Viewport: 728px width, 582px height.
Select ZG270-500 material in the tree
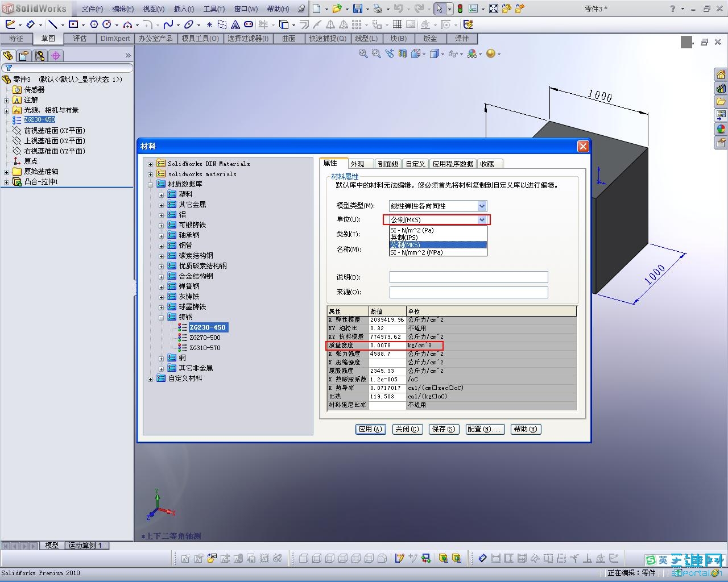[x=205, y=338]
